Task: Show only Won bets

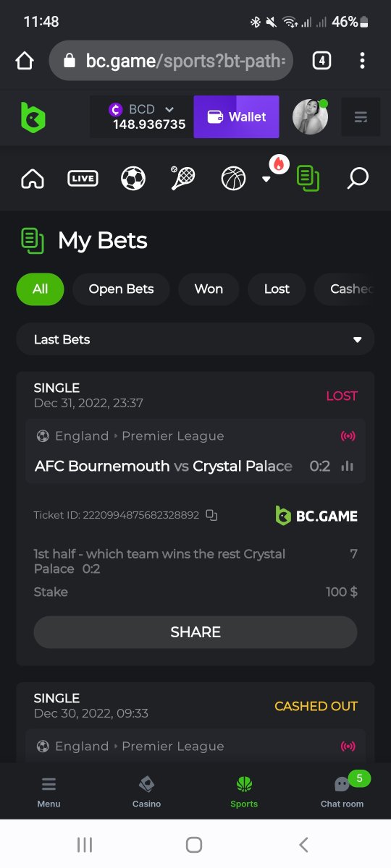Action: point(209,289)
